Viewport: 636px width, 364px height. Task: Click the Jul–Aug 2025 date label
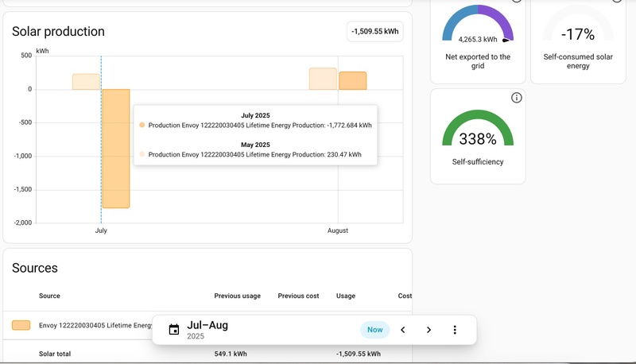[x=207, y=330]
